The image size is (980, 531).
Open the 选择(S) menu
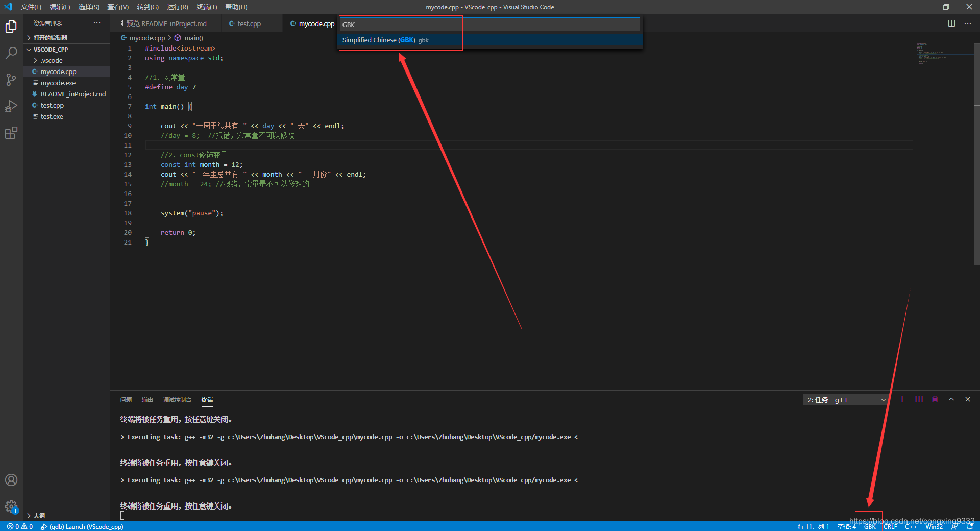pos(89,7)
